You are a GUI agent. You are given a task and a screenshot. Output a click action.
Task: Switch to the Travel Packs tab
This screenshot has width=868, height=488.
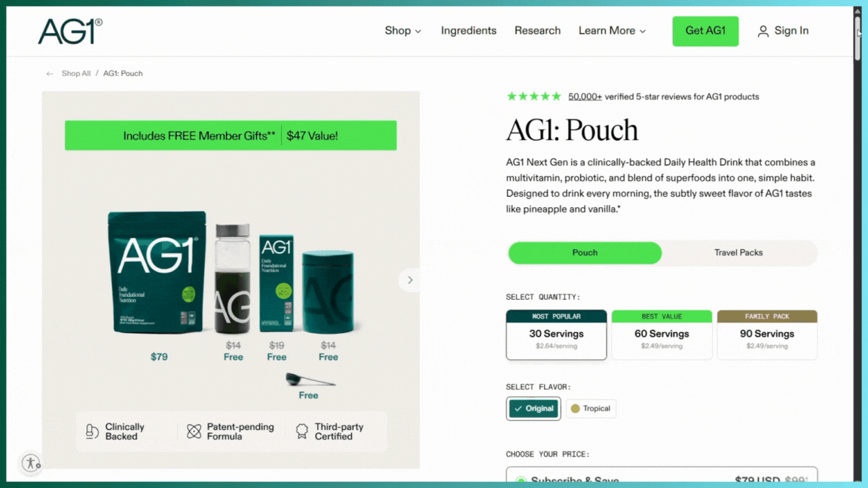(738, 253)
